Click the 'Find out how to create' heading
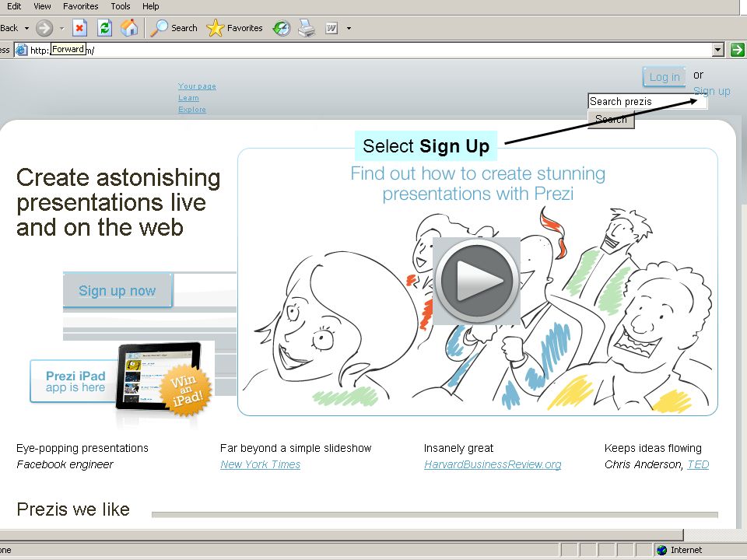The height and width of the screenshot is (560, 747). [x=478, y=184]
